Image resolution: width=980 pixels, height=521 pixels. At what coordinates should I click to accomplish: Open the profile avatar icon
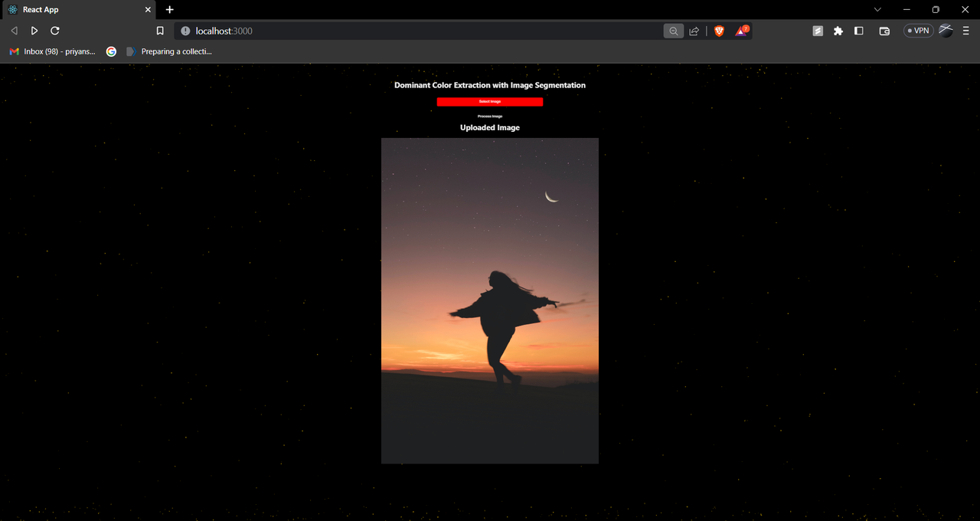coord(946,31)
